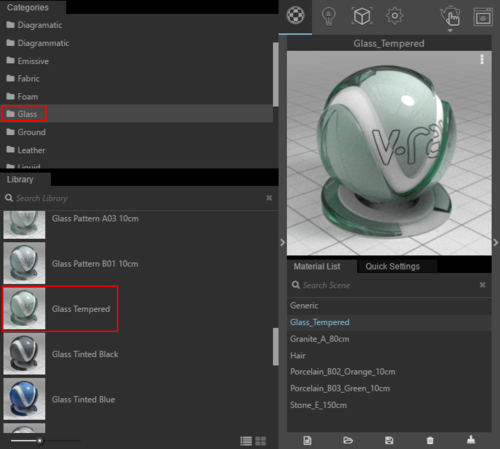Select Porcelain_B02_Orange_10cm material

click(x=389, y=372)
